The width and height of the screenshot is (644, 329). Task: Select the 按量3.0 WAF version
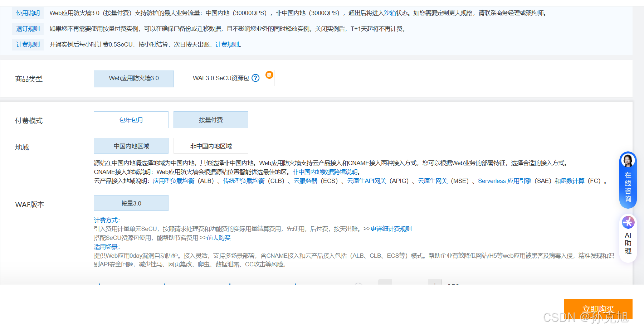(x=131, y=203)
